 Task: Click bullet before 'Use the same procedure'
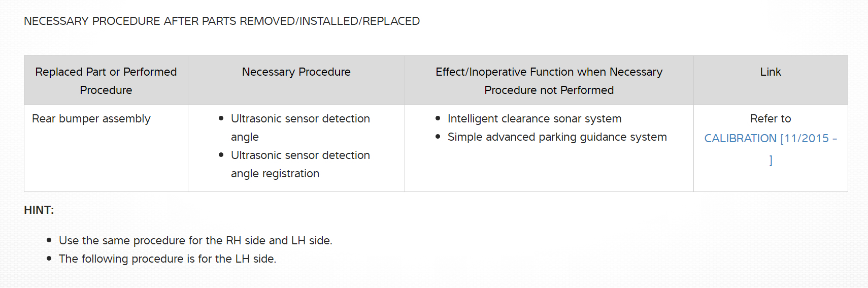(x=49, y=240)
